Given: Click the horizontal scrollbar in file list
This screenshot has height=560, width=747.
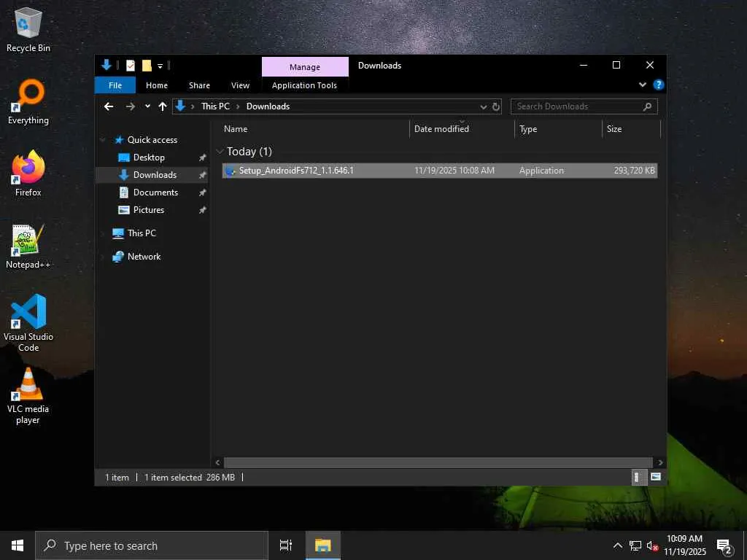Looking at the screenshot, I should pyautogui.click(x=438, y=462).
